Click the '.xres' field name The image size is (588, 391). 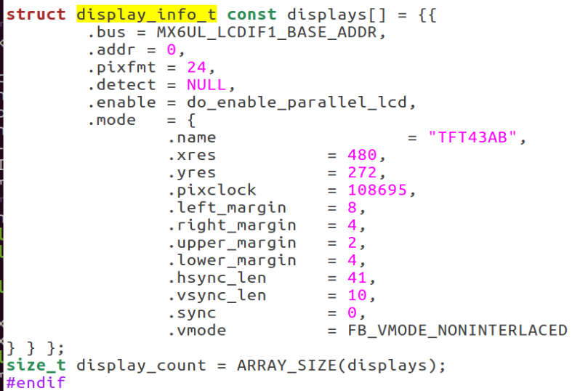[192, 156]
